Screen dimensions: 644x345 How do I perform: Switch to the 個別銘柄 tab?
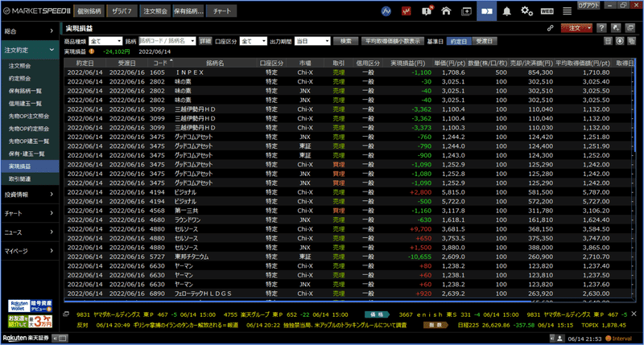coord(89,11)
